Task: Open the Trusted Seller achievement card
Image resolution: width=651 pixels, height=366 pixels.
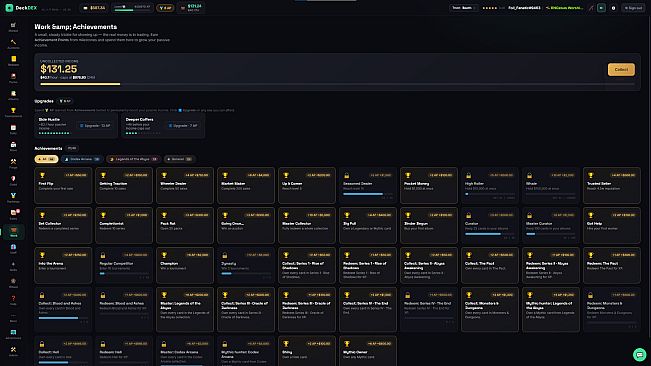Action: click(x=612, y=185)
